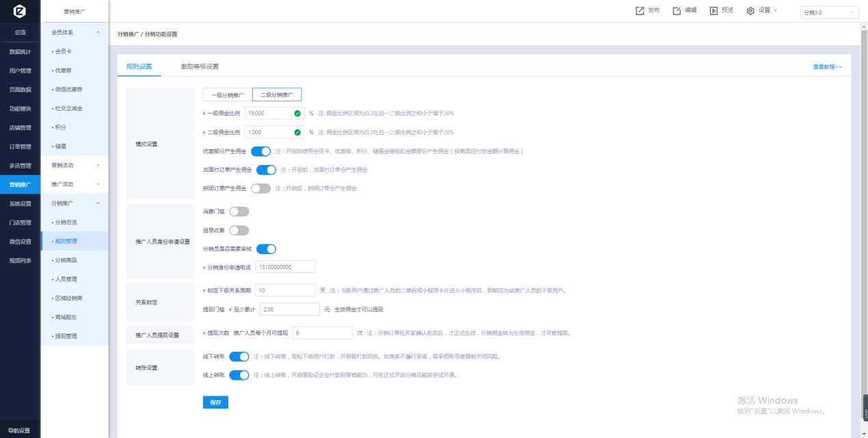This screenshot has width=868, height=438.
Task: Collapse the 会员体系 sidebar group
Action: coord(75,32)
